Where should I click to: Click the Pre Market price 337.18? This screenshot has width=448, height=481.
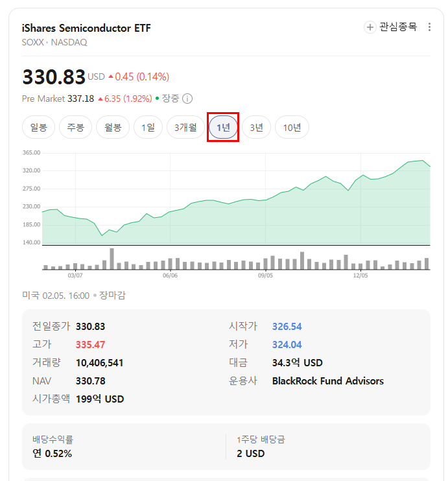80,99
